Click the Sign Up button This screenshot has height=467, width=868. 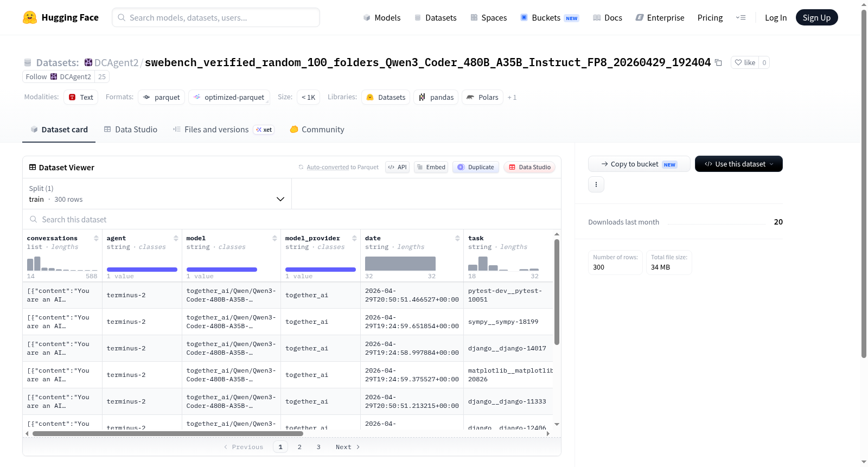tap(816, 17)
